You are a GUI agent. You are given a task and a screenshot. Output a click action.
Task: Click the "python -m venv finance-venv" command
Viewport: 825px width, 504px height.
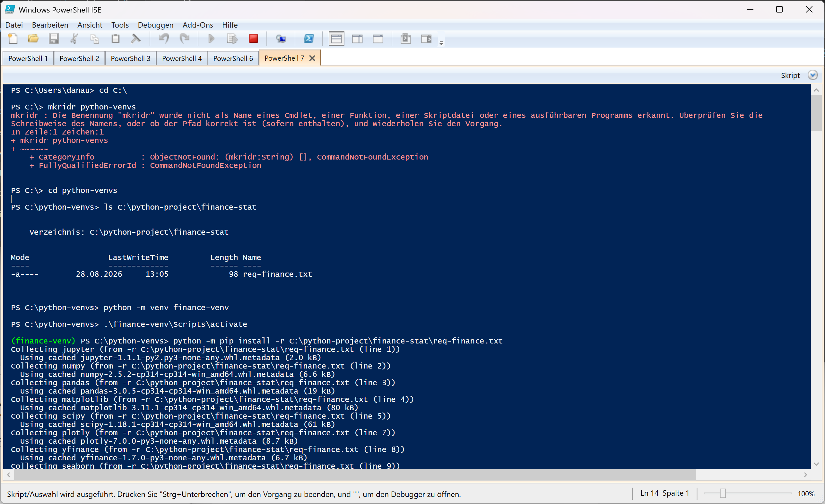[166, 308]
